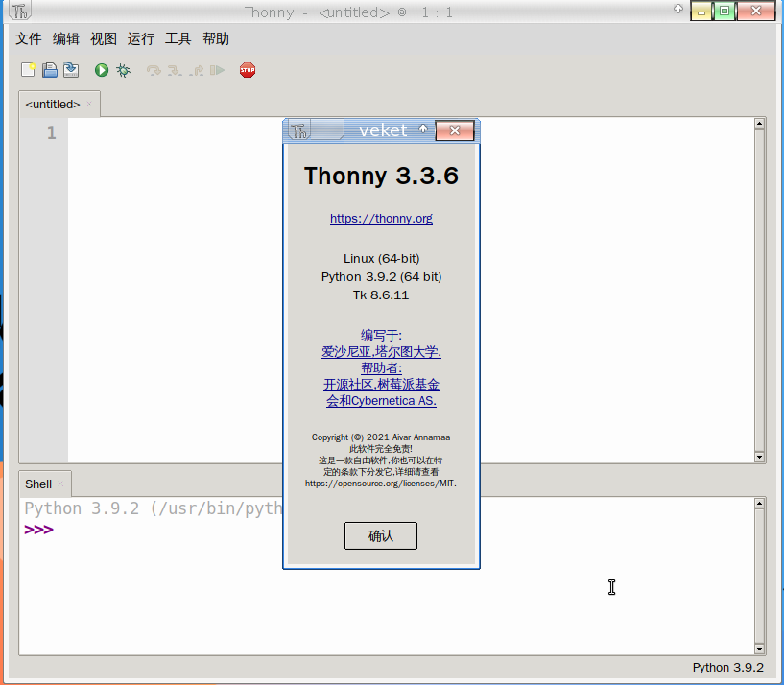The width and height of the screenshot is (784, 685).
Task: Open the https://thonny.org link
Action: click(x=381, y=219)
